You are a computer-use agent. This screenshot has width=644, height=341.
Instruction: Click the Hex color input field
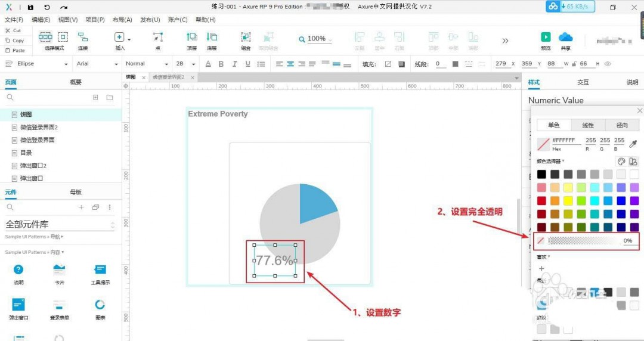566,141
